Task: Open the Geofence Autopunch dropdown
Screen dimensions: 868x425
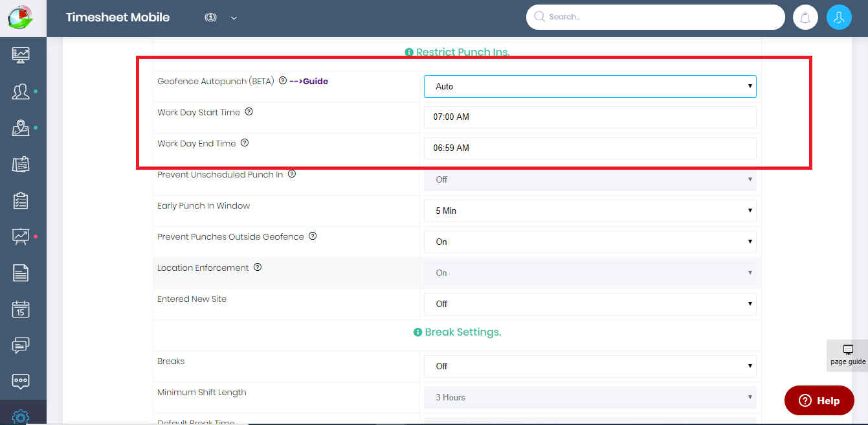Action: tap(590, 86)
